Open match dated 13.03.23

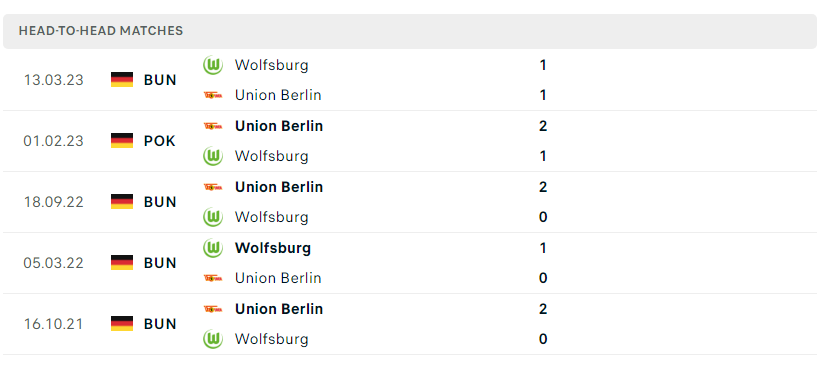click(x=410, y=80)
